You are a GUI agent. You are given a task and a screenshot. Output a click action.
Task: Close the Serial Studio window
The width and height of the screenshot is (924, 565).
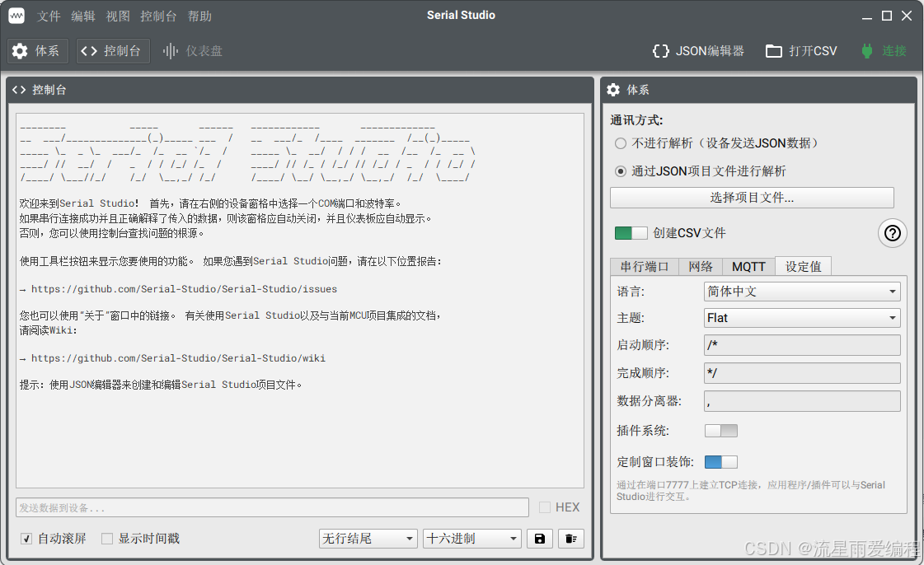point(907,16)
